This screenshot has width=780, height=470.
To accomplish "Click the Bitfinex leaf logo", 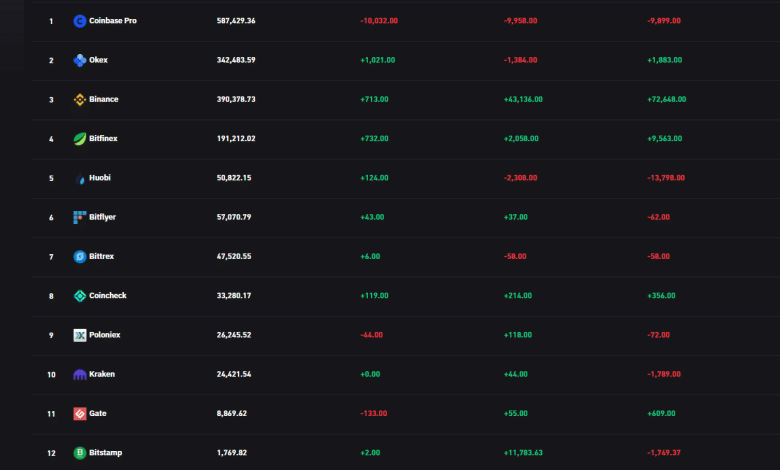I will pos(80,139).
